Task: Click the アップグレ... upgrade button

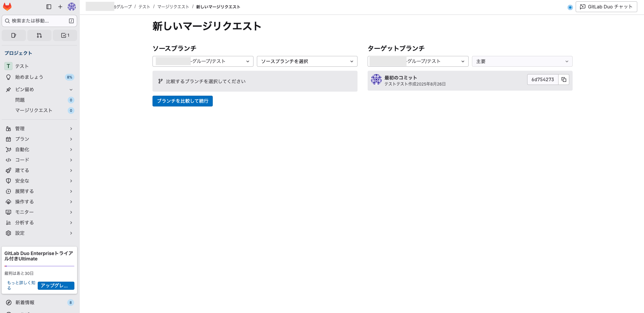Action: (x=56, y=286)
